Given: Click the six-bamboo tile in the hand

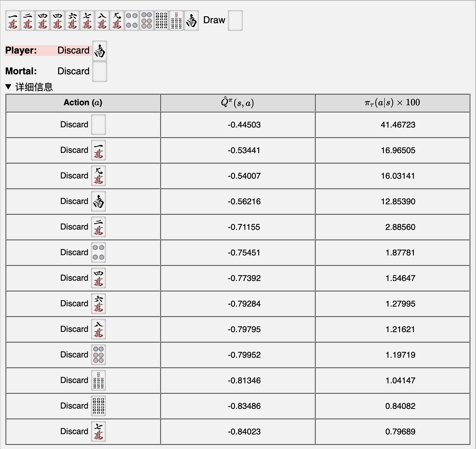Looking at the screenshot, I should pos(162,21).
